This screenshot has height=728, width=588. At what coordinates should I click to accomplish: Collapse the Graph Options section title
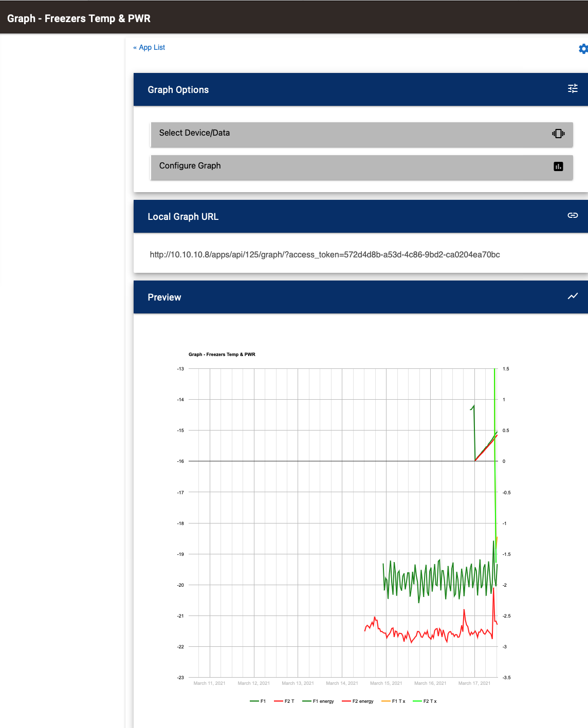(x=178, y=90)
